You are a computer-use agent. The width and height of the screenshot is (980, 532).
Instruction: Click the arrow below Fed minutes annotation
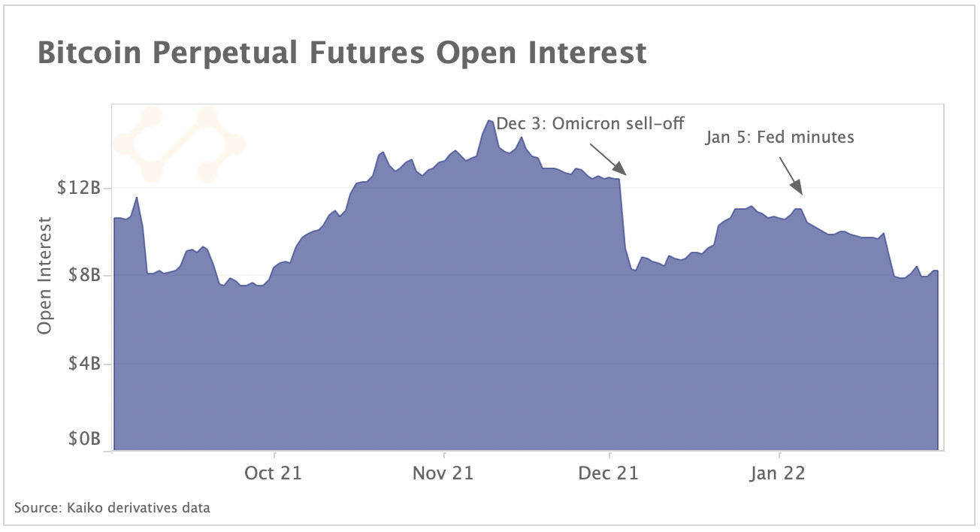pyautogui.click(x=791, y=175)
